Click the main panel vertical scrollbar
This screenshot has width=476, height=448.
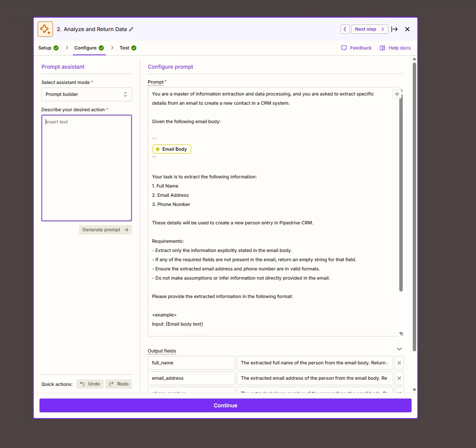click(414, 207)
